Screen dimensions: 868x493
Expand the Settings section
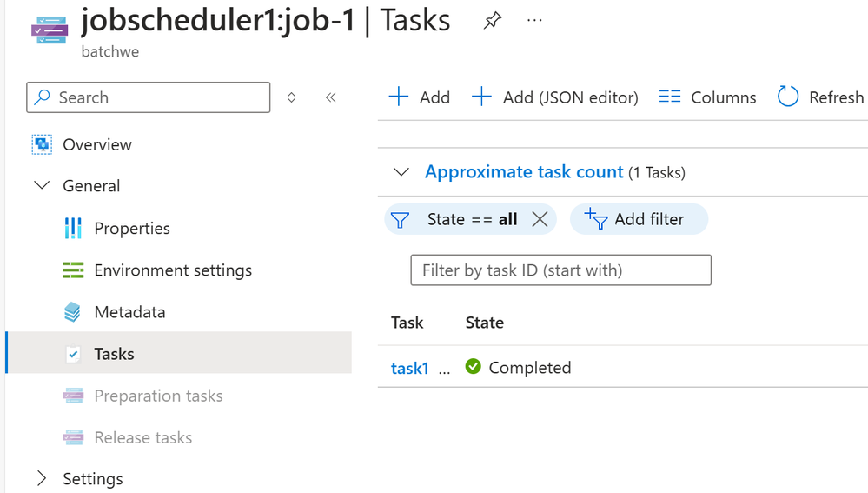point(42,478)
